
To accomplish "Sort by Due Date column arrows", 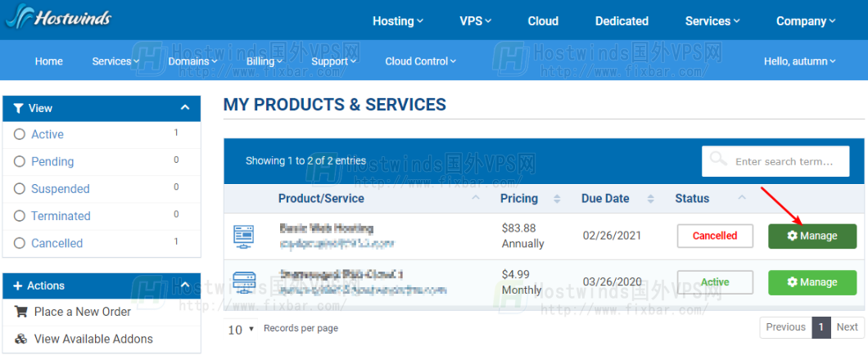I will 650,199.
